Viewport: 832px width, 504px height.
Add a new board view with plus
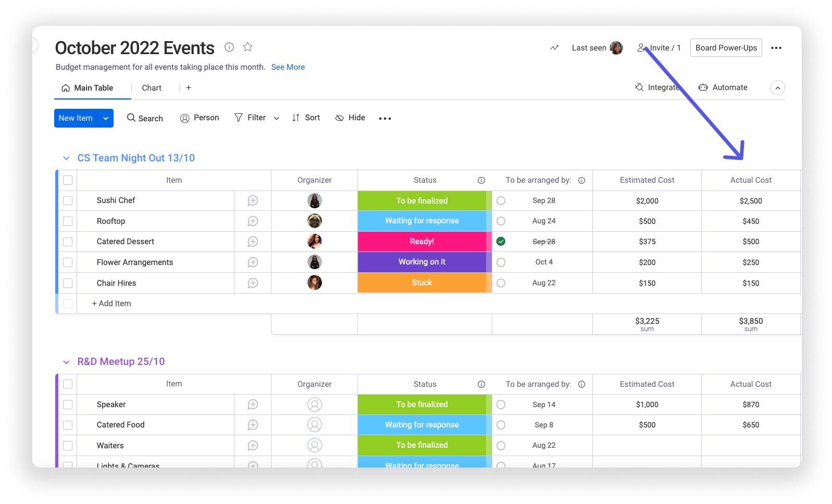tap(189, 88)
